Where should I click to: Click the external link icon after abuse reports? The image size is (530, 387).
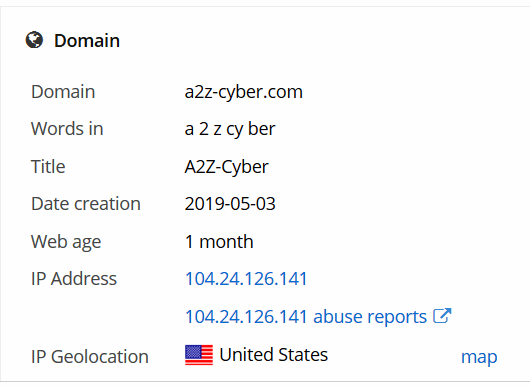point(442,316)
